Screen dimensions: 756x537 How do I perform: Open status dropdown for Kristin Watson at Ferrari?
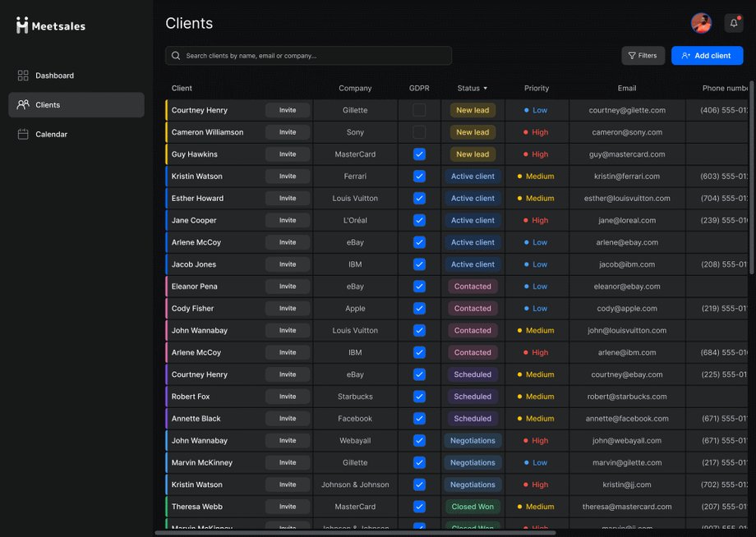472,177
